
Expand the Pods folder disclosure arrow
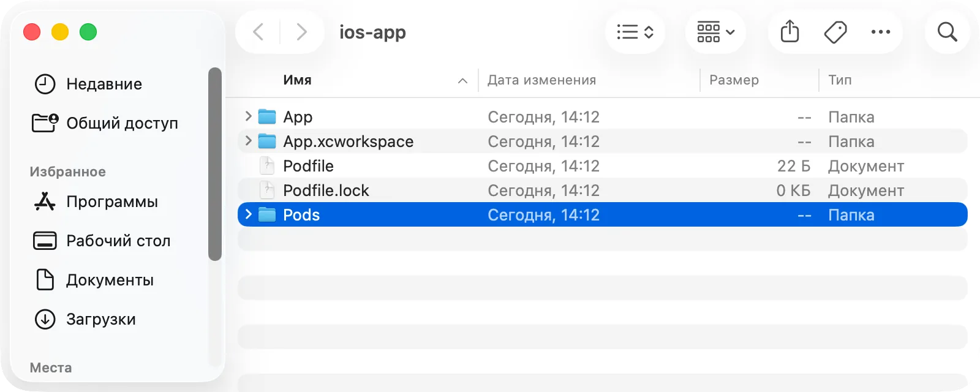(x=248, y=214)
